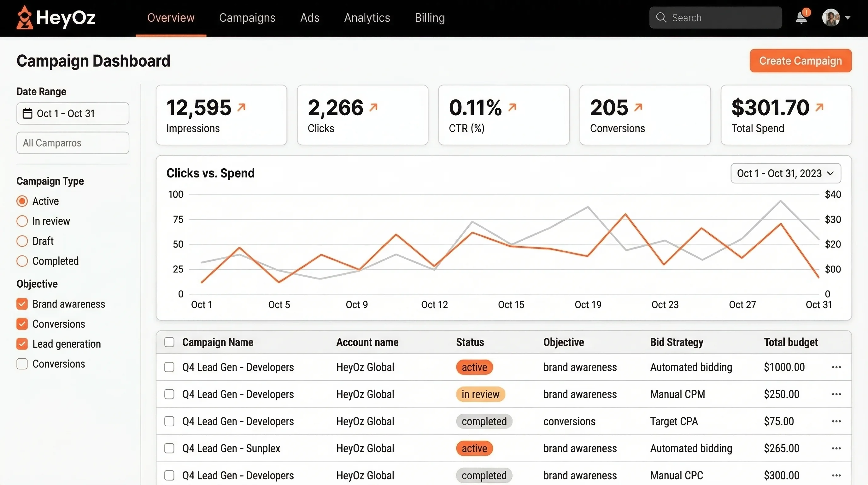The height and width of the screenshot is (485, 868).
Task: Click calendar icon in Date Range field
Action: (27, 113)
